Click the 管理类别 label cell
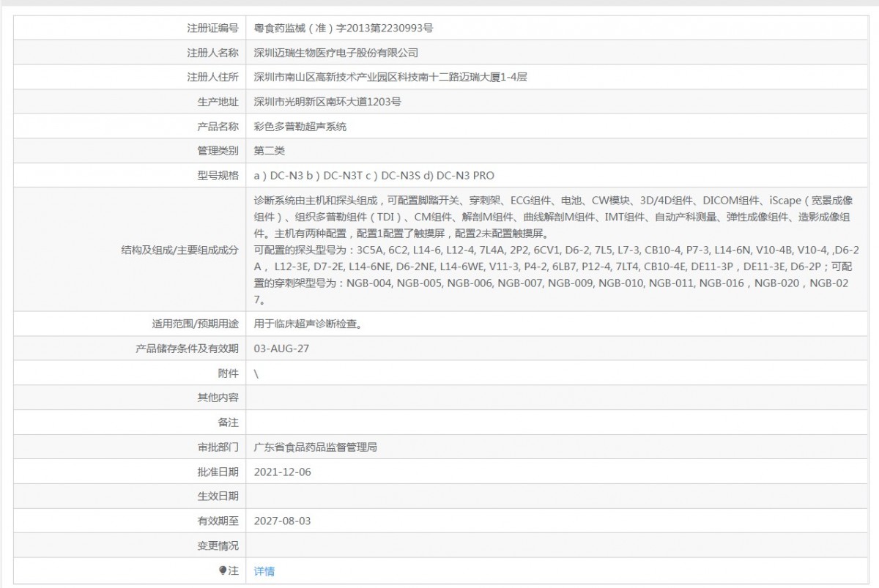This screenshot has width=879, height=588. [130, 151]
